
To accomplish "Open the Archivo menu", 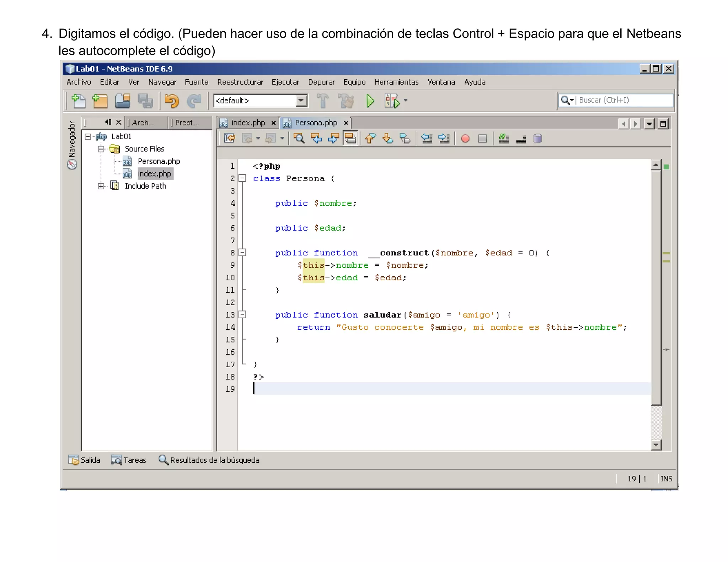I will coord(79,82).
